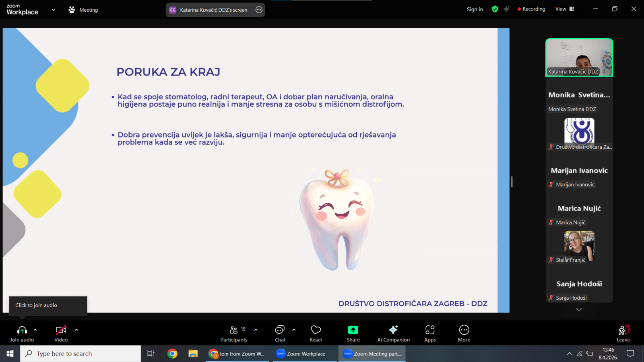Open AI Companion
Viewport: 644px width, 362px height.
click(x=393, y=333)
